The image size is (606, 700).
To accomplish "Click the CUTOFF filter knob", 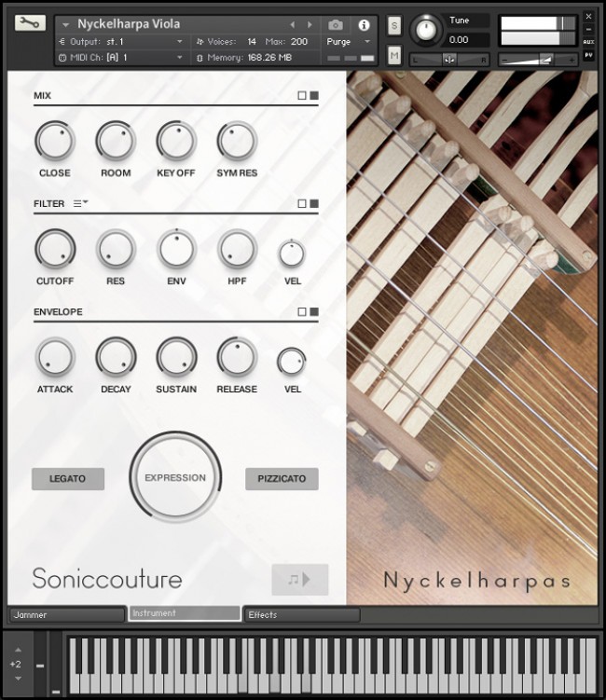I will (x=55, y=250).
